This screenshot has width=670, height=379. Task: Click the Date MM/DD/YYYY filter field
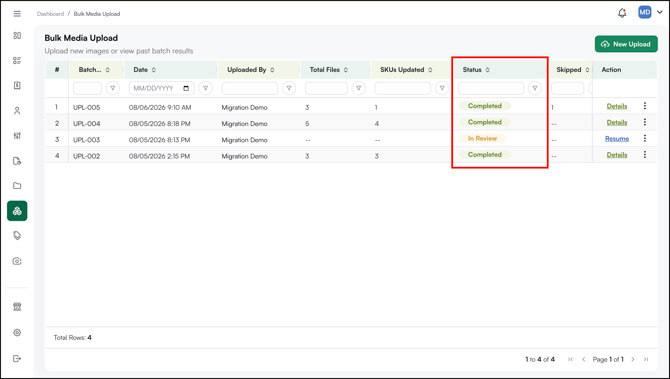click(x=161, y=88)
